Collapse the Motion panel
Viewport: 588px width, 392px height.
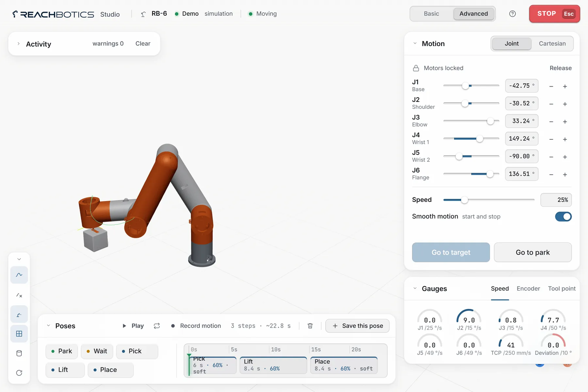[x=415, y=43]
